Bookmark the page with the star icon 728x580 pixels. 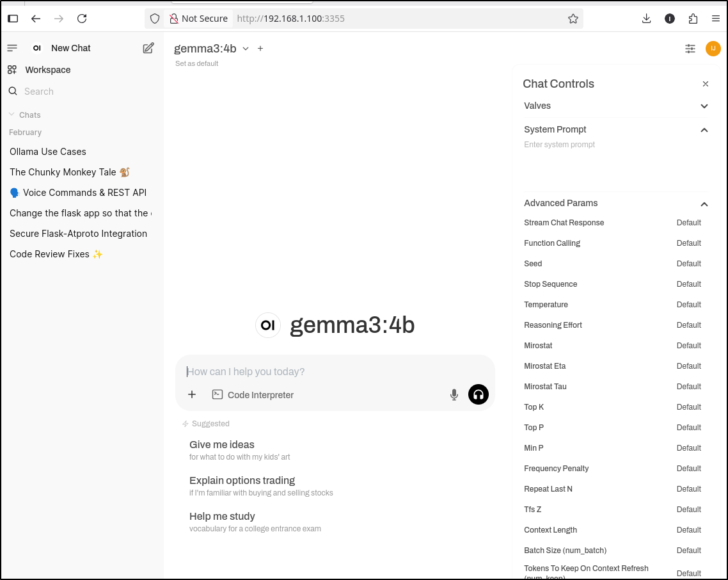(x=573, y=19)
